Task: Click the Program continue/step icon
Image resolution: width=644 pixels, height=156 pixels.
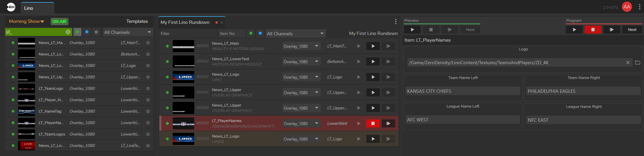Action: click(x=611, y=30)
